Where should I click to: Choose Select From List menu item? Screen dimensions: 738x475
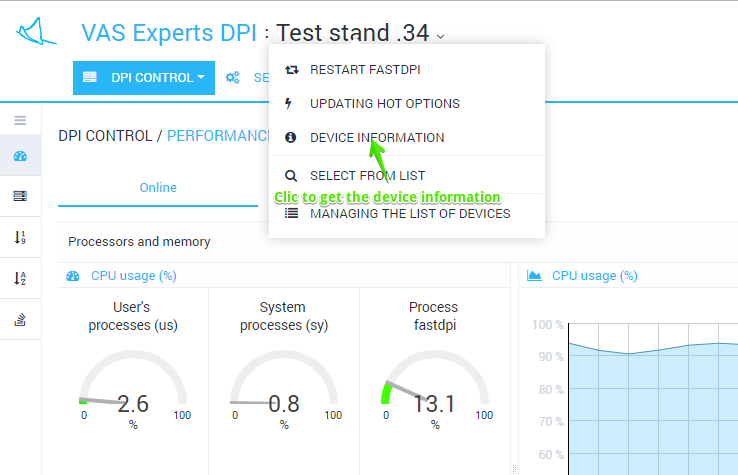click(367, 176)
